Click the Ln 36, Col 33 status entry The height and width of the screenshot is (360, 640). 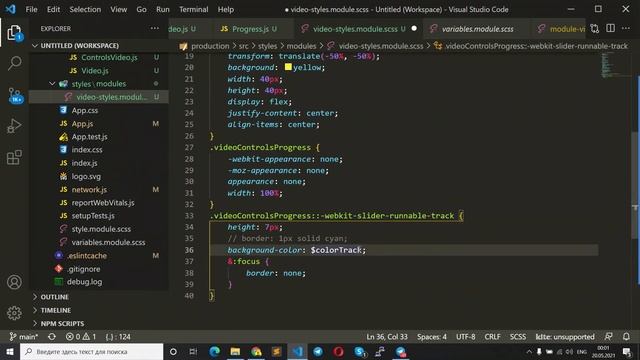tap(387, 337)
